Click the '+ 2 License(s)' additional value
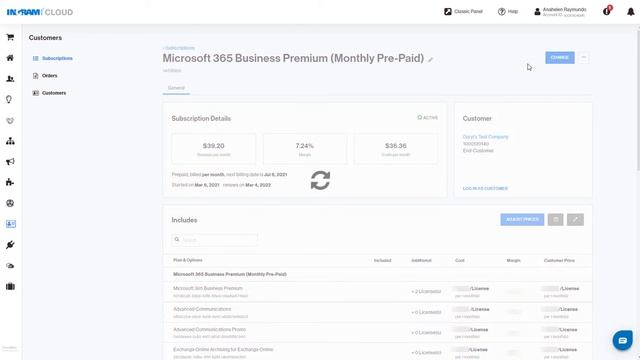Viewport: 640px width, 360px height. 426,291
